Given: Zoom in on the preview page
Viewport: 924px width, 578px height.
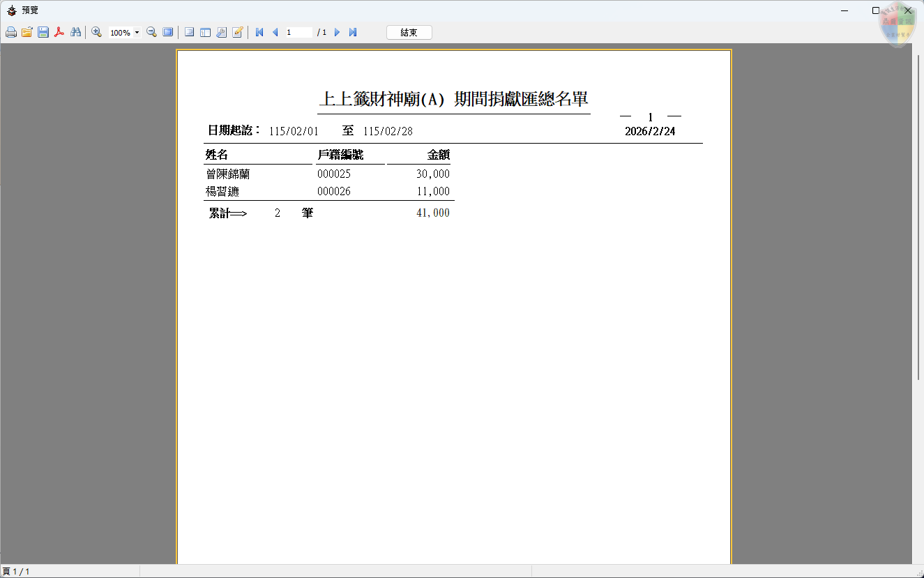Looking at the screenshot, I should click(x=97, y=33).
